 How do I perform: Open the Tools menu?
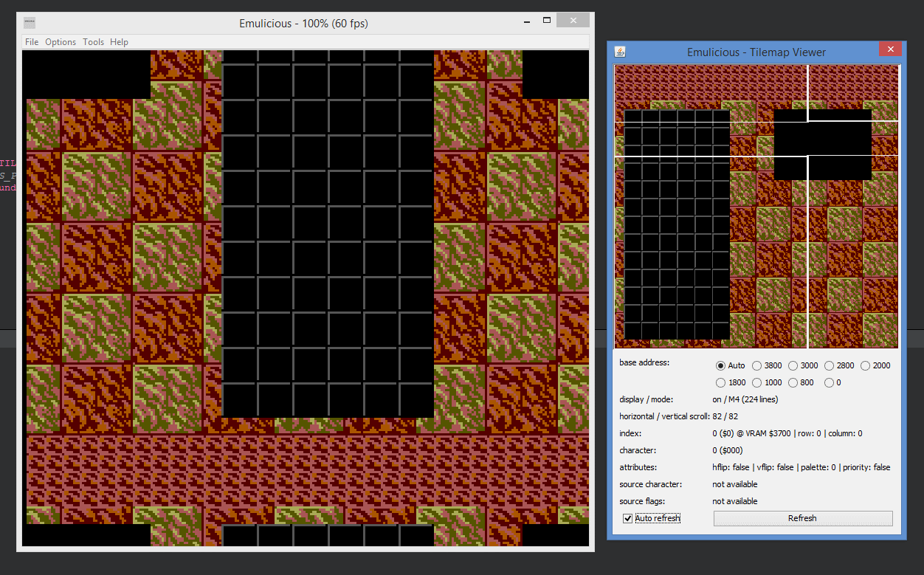pos(93,42)
